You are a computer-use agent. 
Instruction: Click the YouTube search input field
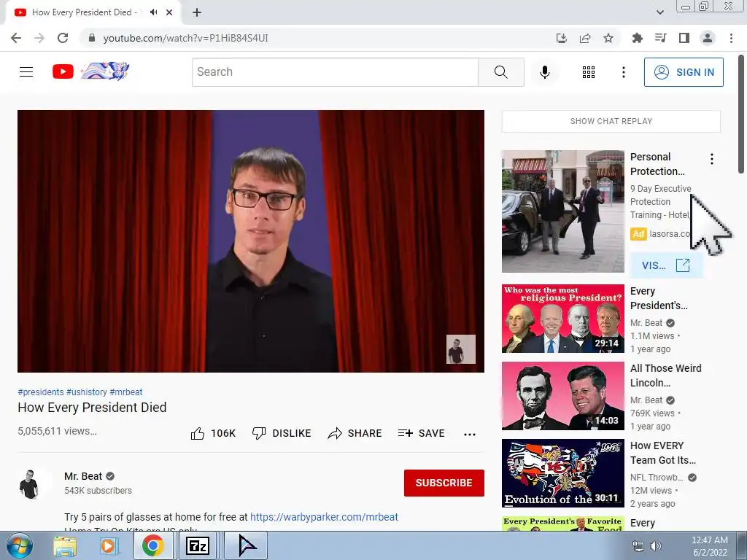pyautogui.click(x=335, y=72)
